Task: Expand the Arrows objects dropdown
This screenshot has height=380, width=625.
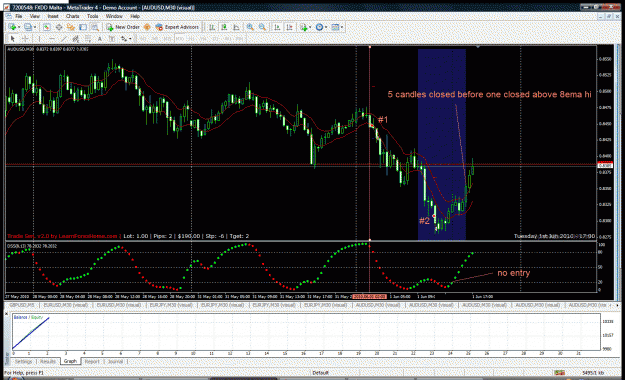Action: 130,39
